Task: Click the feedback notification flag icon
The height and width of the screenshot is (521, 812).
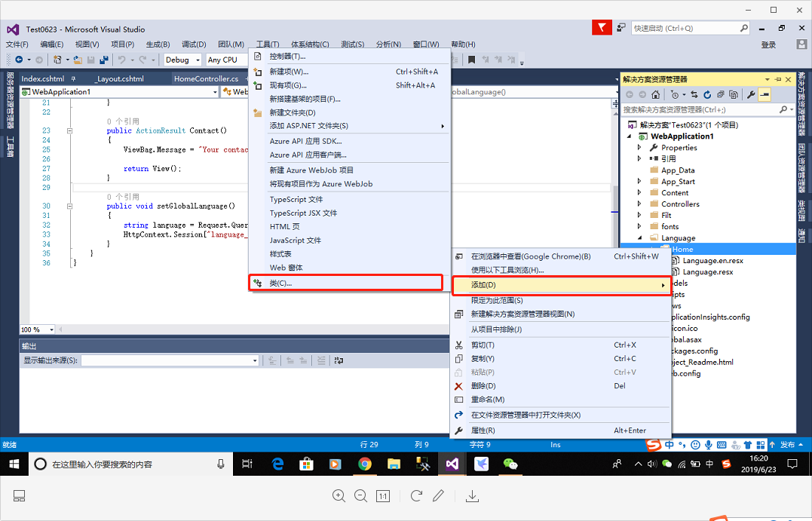Action: click(601, 28)
